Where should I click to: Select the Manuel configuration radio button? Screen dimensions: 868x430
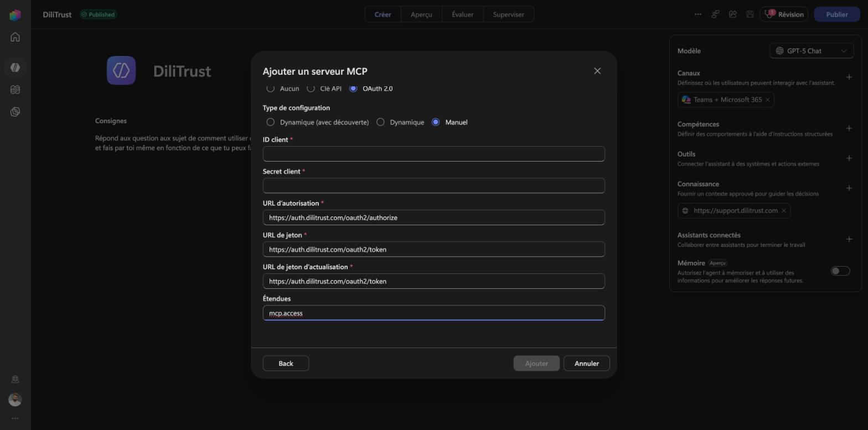436,122
